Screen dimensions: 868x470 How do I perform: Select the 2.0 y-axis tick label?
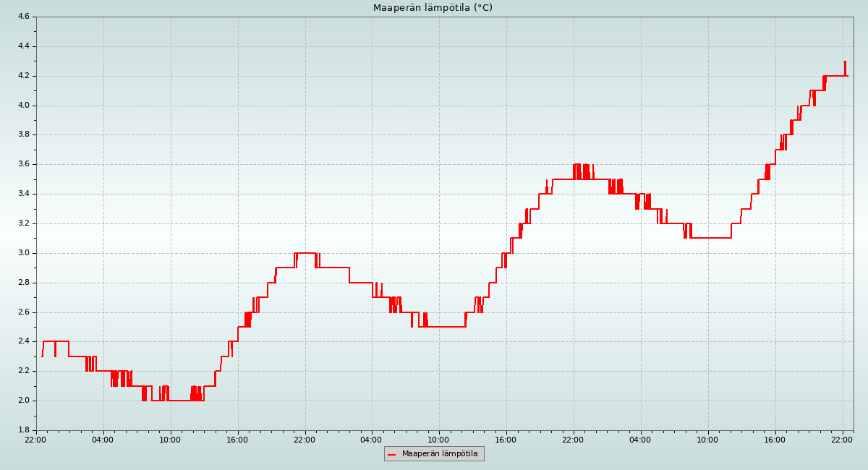click(x=22, y=401)
